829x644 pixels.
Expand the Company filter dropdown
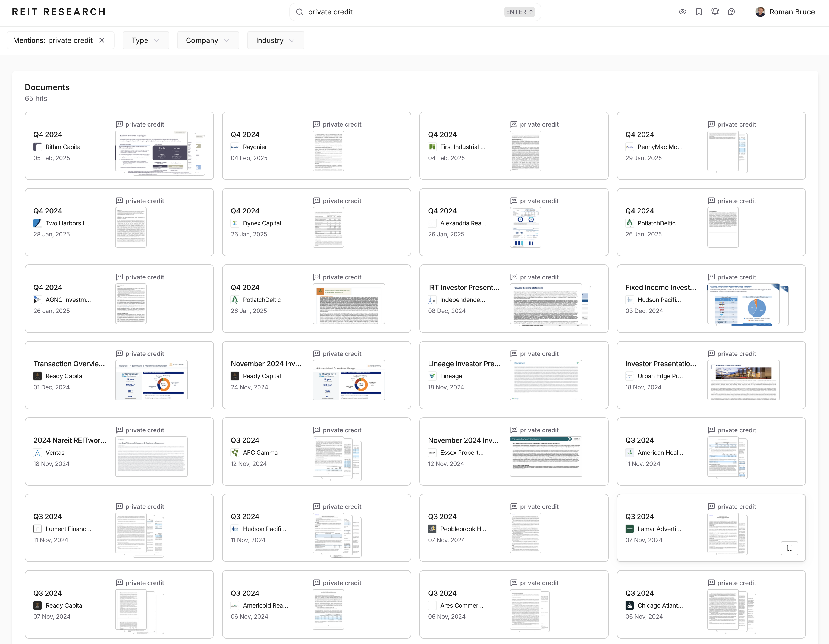point(208,40)
